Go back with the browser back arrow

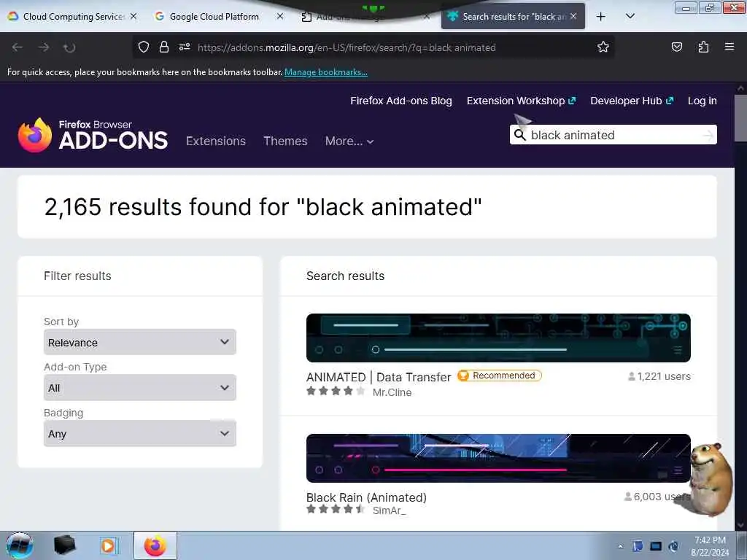coord(18,47)
